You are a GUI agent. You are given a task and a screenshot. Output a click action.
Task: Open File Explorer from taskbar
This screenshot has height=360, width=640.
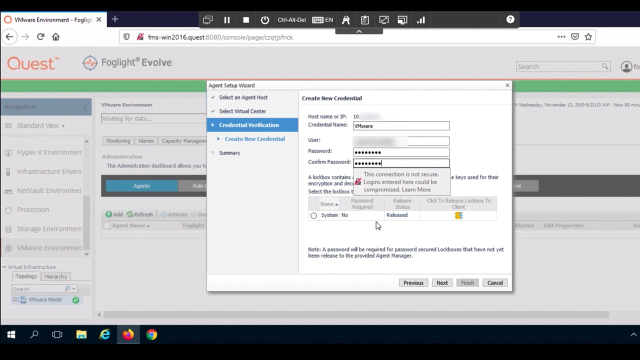click(81, 335)
